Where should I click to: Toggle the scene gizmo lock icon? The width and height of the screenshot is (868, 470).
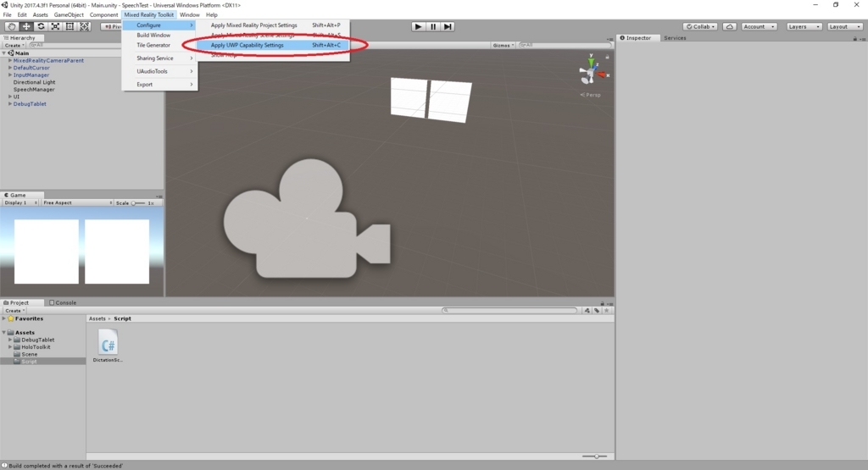[x=607, y=57]
